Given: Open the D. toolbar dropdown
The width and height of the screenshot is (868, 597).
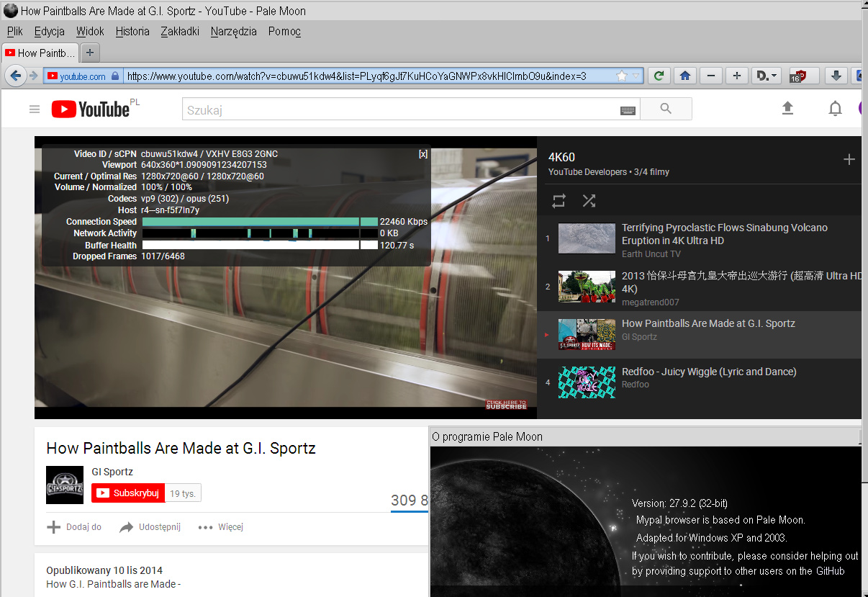Looking at the screenshot, I should (767, 76).
